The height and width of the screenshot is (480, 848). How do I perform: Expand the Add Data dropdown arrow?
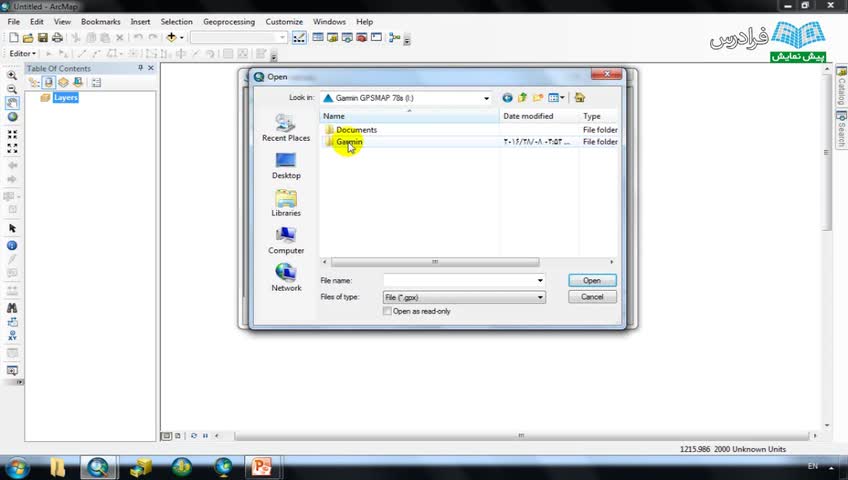click(x=182, y=38)
